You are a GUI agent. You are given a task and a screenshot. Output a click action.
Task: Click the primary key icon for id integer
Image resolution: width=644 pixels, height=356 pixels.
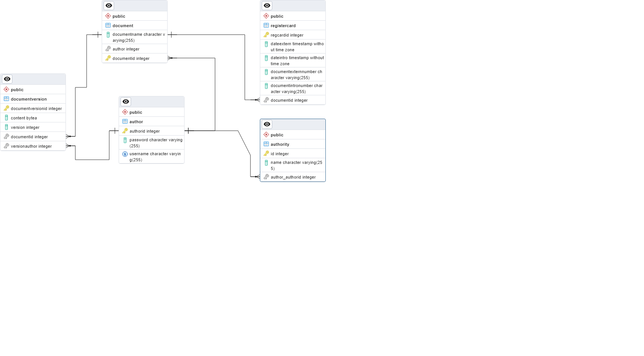(x=266, y=153)
